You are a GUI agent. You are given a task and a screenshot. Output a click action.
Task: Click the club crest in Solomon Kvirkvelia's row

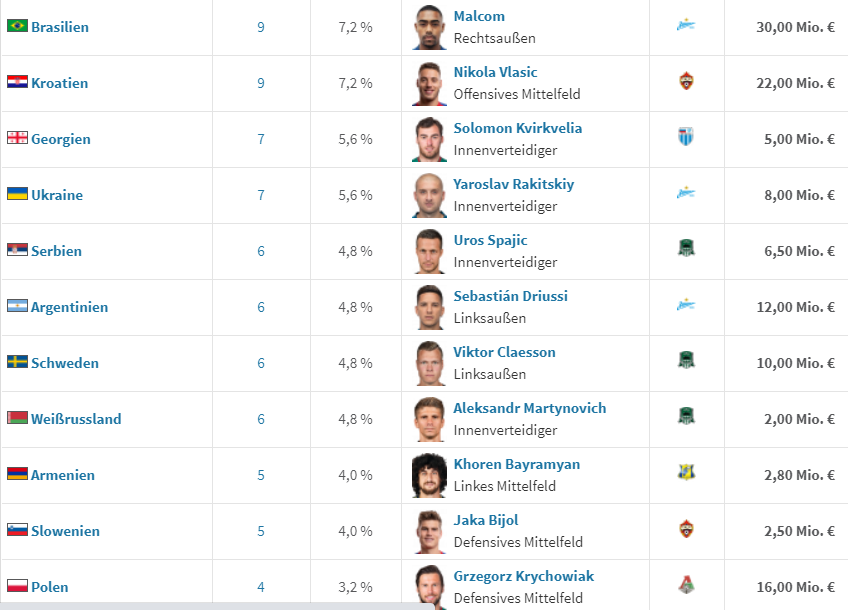click(685, 137)
